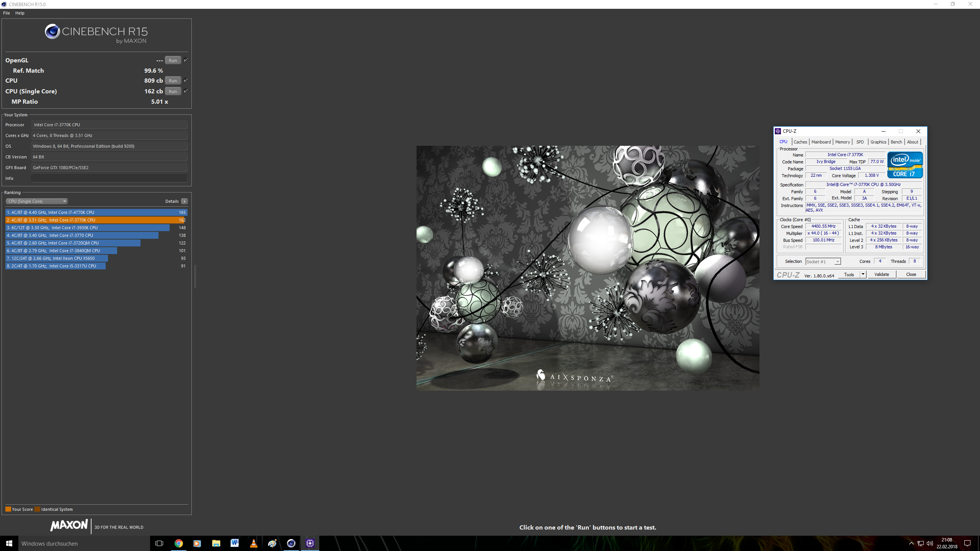Switch to Bench tab in CPU-Z
Viewport: 980px width, 551px height.
(x=896, y=142)
